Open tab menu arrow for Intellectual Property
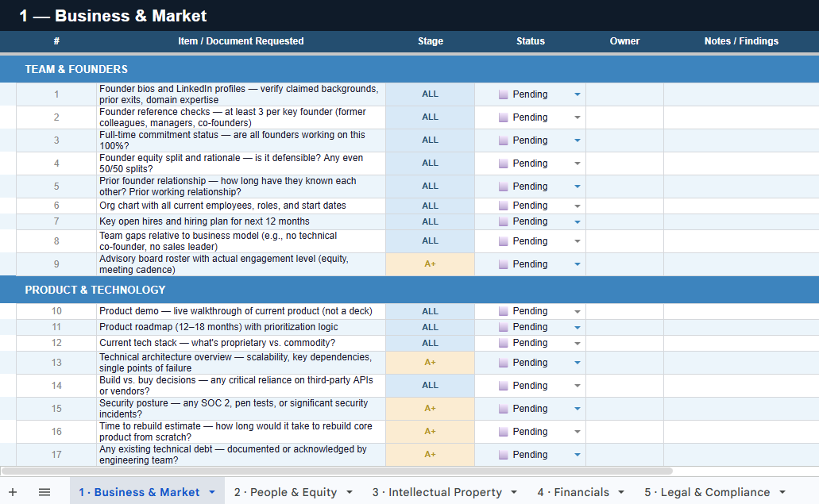This screenshot has width=819, height=504. point(514,492)
